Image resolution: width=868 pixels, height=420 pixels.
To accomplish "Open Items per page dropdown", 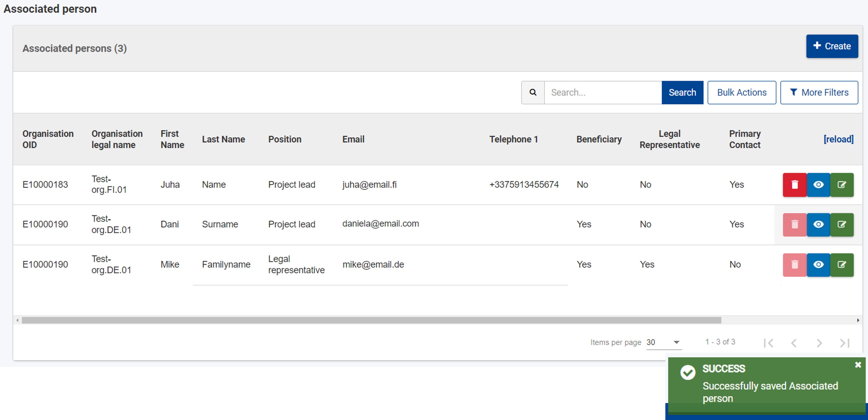I will pos(664,342).
